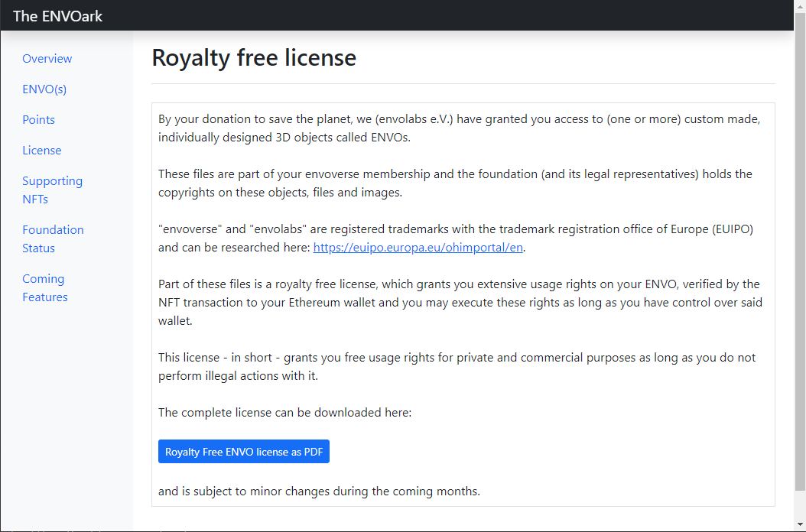Click text 'and is subject to minor changes'
This screenshot has height=532, width=806.
point(244,491)
